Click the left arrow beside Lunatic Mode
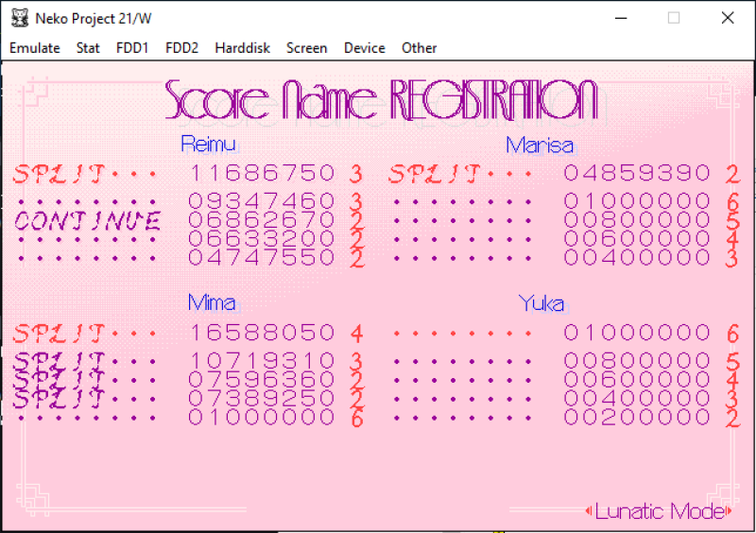This screenshot has height=533, width=756. [x=589, y=511]
